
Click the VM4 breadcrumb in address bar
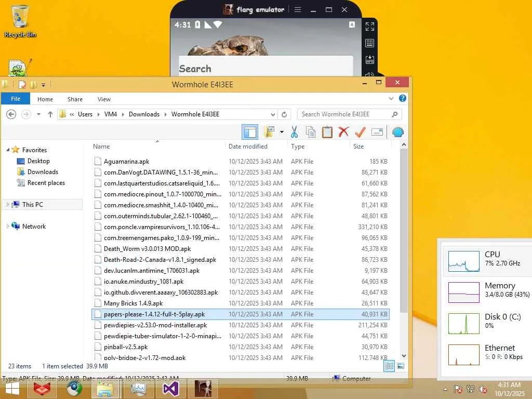pyautogui.click(x=111, y=114)
